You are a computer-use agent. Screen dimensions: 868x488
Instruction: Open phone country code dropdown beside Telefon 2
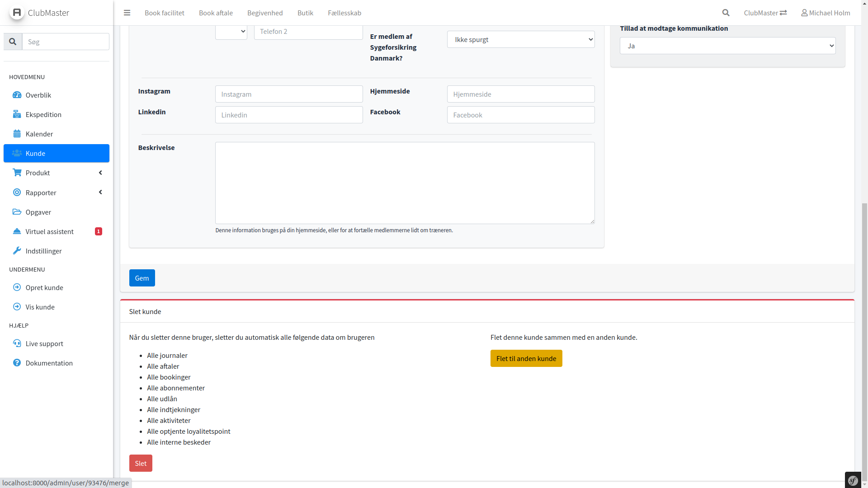coord(231,31)
